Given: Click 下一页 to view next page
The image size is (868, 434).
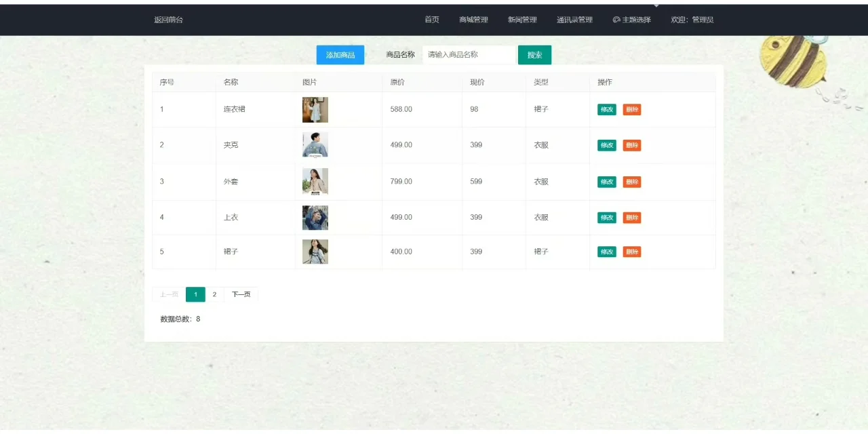Looking at the screenshot, I should [x=240, y=294].
